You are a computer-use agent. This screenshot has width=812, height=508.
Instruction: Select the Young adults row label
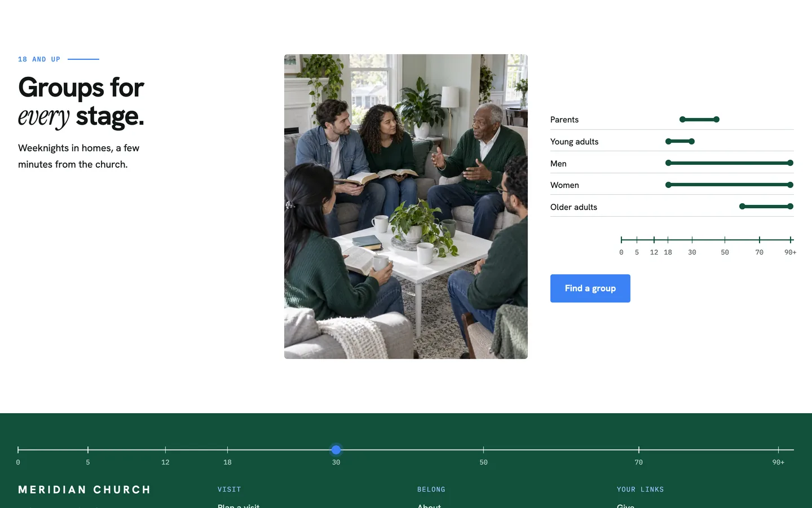tap(574, 142)
